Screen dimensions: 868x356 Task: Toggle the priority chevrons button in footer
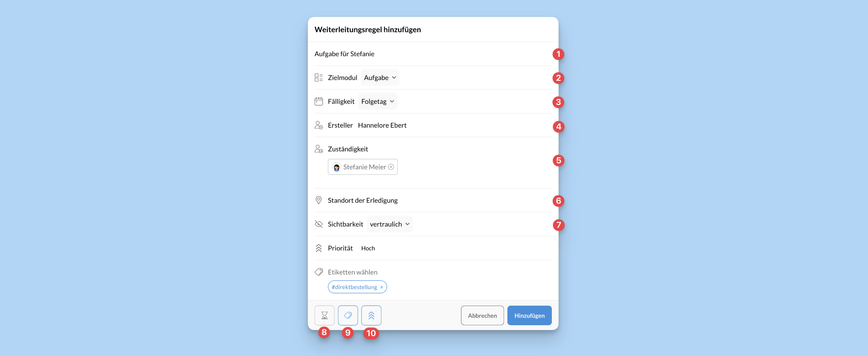pyautogui.click(x=371, y=315)
